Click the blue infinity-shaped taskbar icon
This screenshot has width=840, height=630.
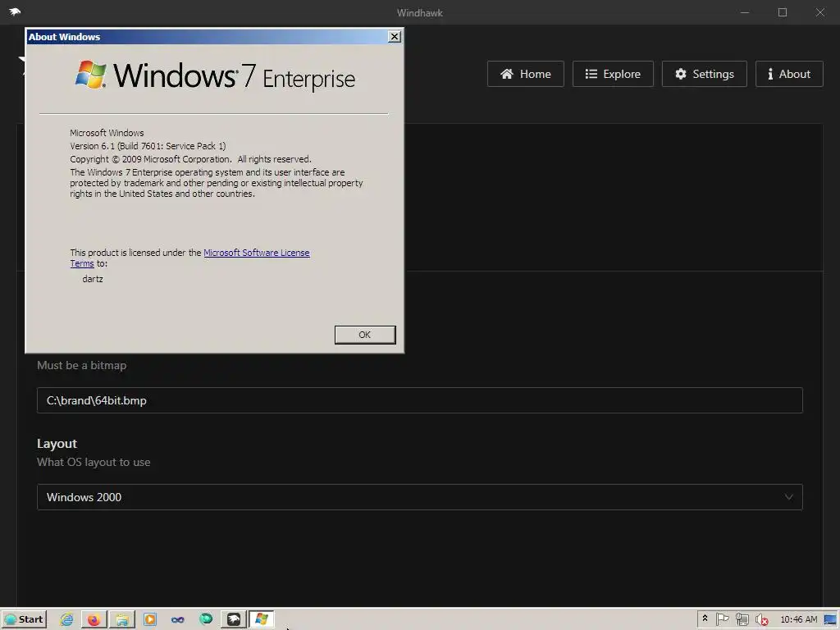tap(178, 620)
